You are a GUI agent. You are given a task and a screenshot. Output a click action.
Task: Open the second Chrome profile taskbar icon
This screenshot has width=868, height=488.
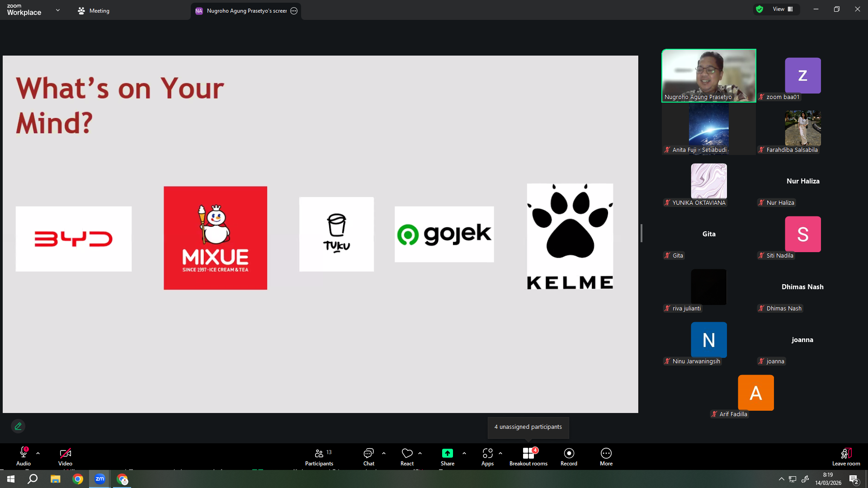pos(123,479)
